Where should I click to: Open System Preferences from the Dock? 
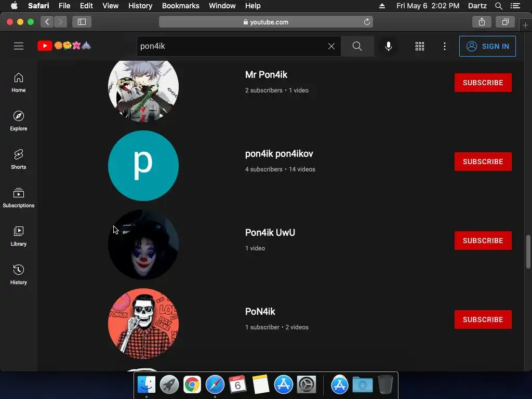click(x=307, y=385)
